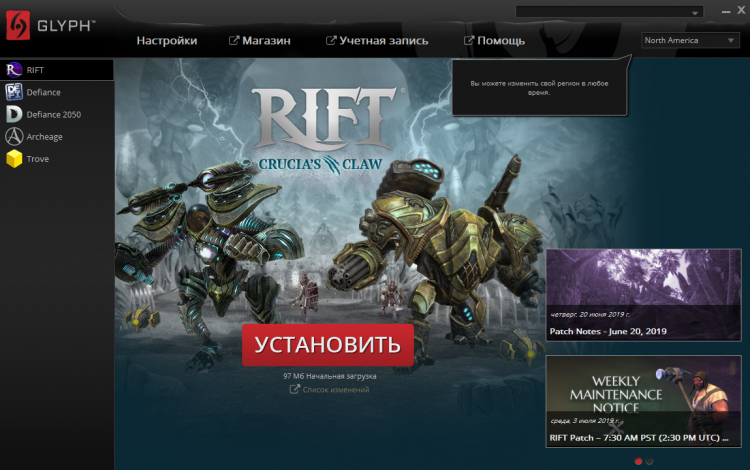Screen dimensions: 750x470
Task: Click the Glyph logo icon
Action: [18, 25]
